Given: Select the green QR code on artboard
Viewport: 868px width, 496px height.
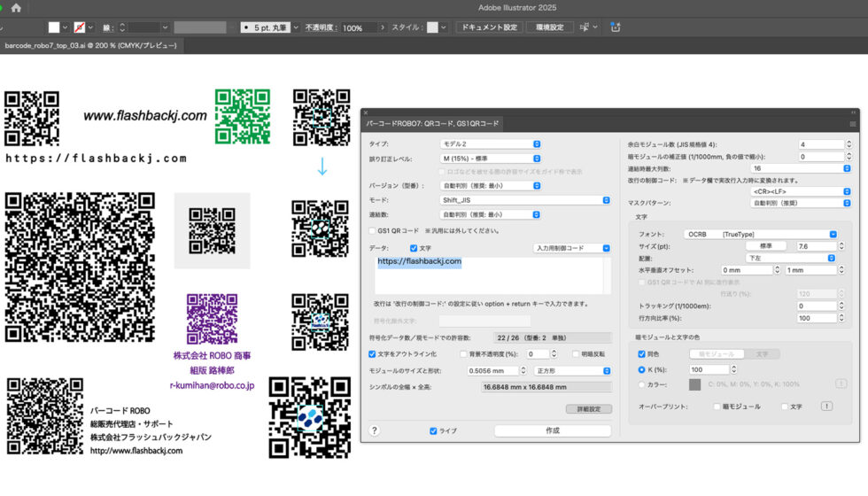Looking at the screenshot, I should [x=243, y=117].
